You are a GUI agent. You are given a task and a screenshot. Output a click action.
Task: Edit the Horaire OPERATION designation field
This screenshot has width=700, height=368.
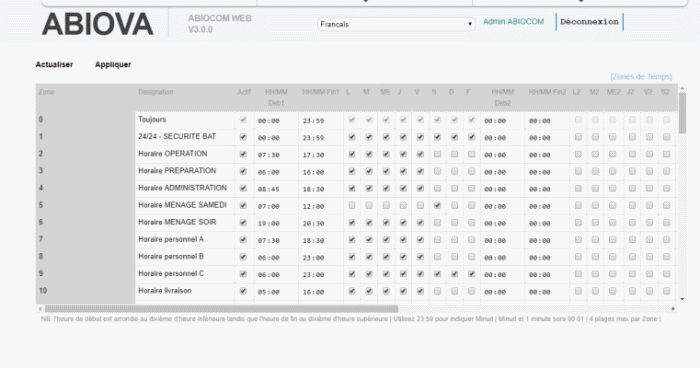[185, 154]
